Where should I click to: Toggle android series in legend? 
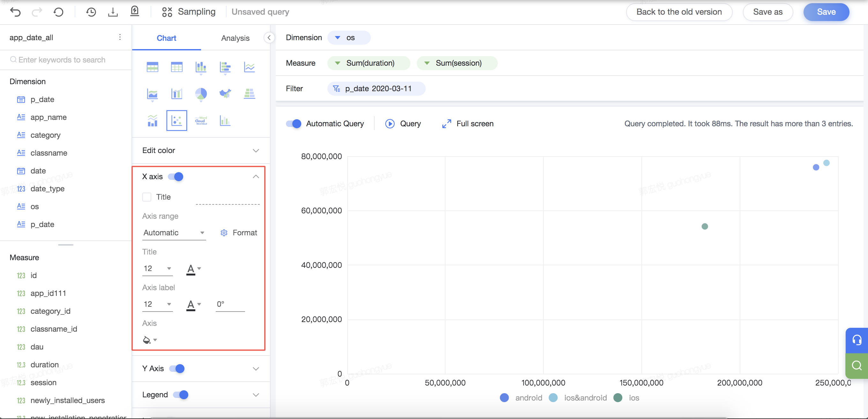pyautogui.click(x=521, y=398)
